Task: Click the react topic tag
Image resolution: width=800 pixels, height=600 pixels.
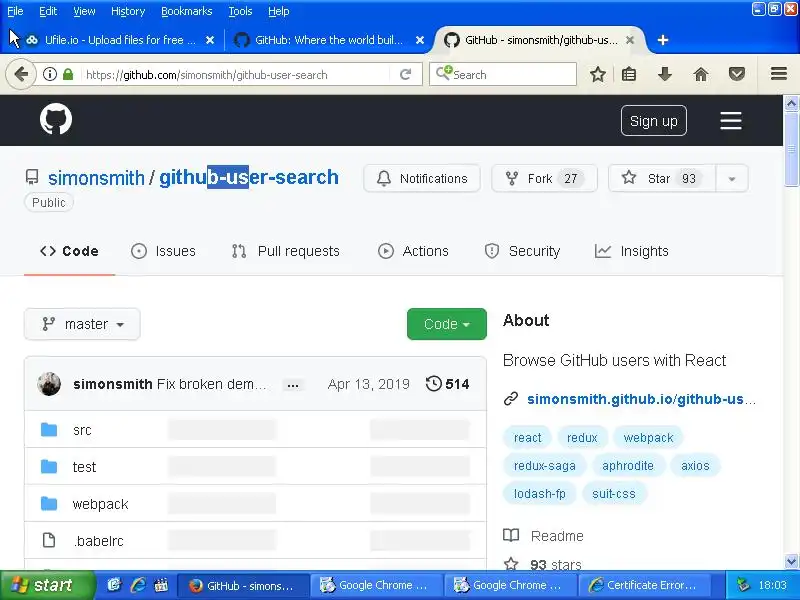Action: click(527, 438)
